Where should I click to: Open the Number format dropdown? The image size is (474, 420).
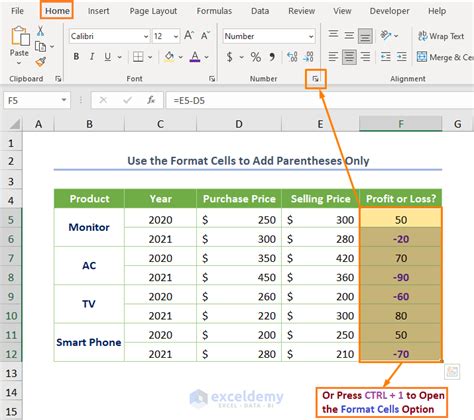311,36
